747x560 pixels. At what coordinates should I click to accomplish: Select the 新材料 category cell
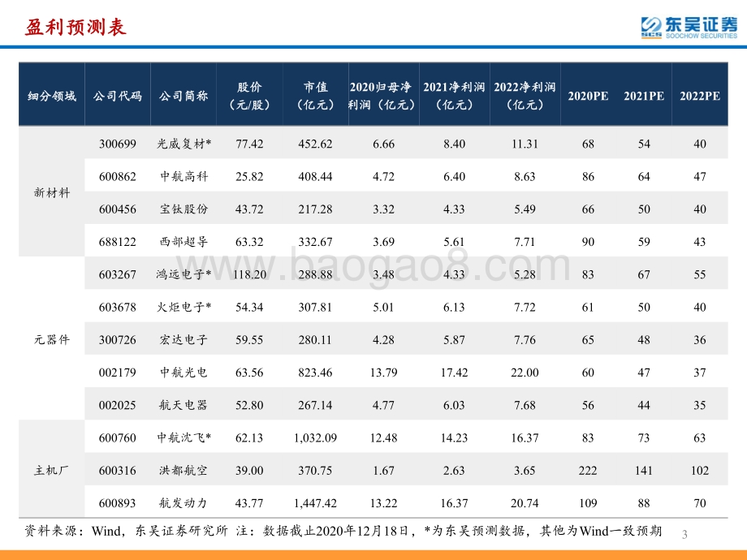[52, 192]
